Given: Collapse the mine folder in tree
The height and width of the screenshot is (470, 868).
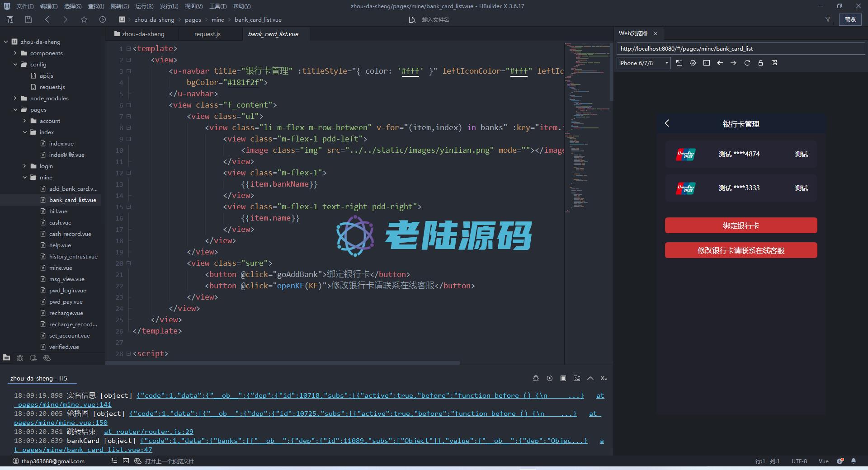Looking at the screenshot, I should 25,177.
